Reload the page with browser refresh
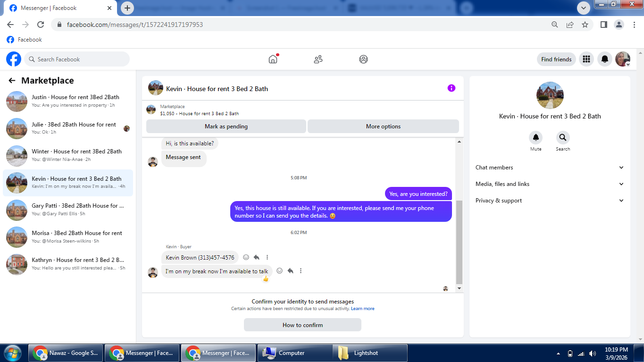This screenshot has height=362, width=644. (41, 25)
